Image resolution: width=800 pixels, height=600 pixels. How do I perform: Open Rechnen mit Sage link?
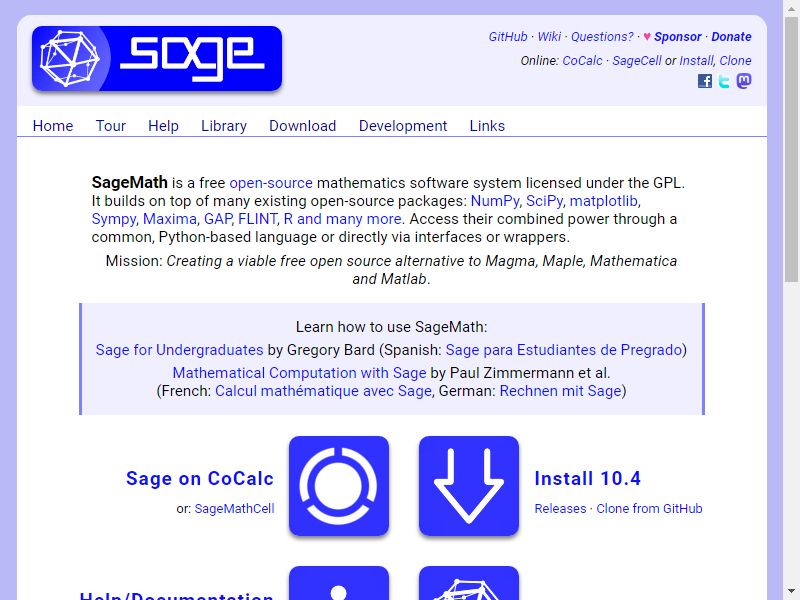click(x=561, y=391)
